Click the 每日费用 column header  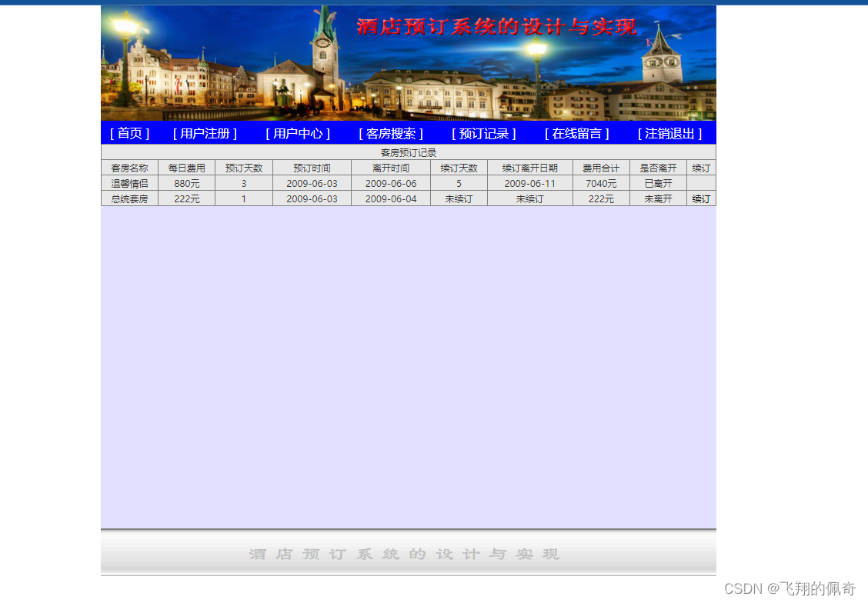[186, 168]
